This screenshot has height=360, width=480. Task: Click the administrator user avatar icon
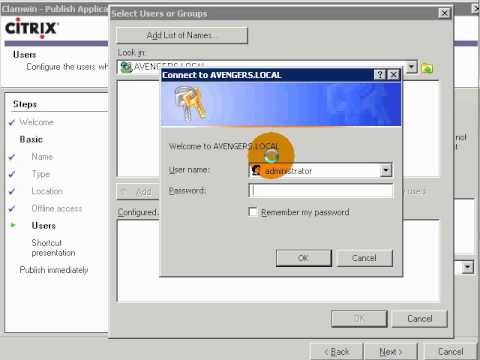(x=256, y=170)
